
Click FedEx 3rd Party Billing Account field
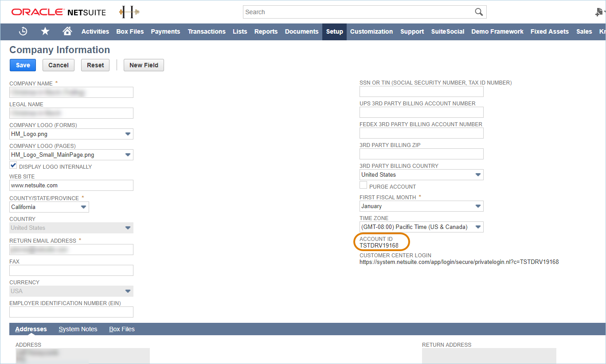click(422, 133)
